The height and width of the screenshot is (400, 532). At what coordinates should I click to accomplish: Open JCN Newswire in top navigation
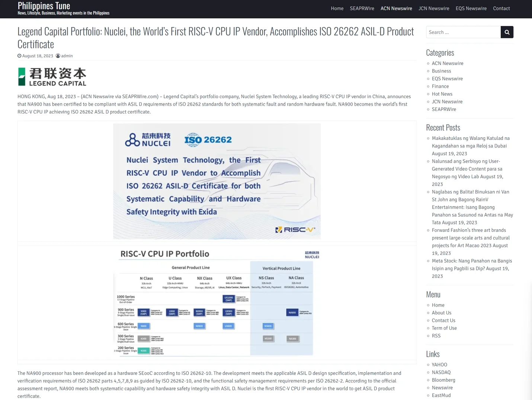pyautogui.click(x=434, y=8)
